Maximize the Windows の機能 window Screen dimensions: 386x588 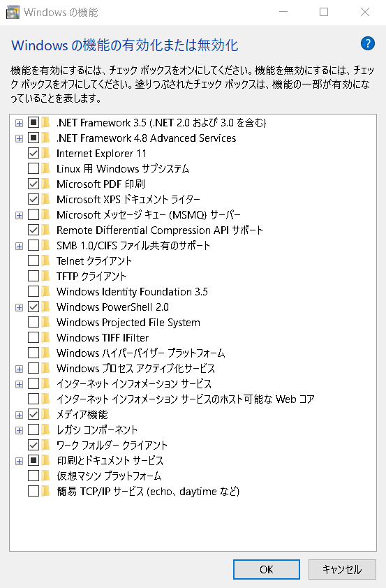(324, 12)
